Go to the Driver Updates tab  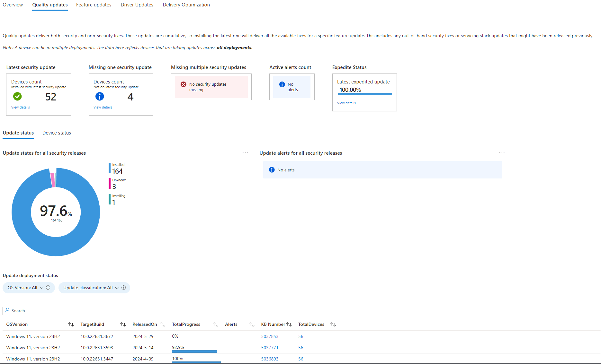[x=137, y=5]
